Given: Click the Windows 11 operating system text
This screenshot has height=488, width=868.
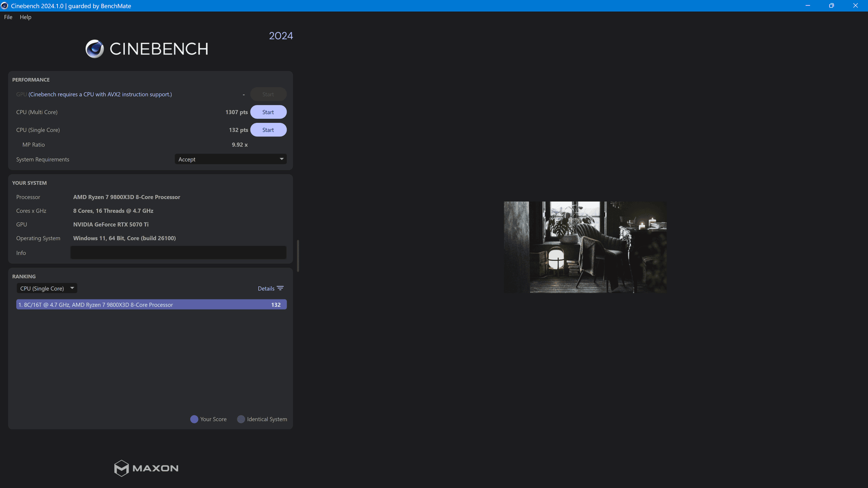Looking at the screenshot, I should (x=124, y=238).
